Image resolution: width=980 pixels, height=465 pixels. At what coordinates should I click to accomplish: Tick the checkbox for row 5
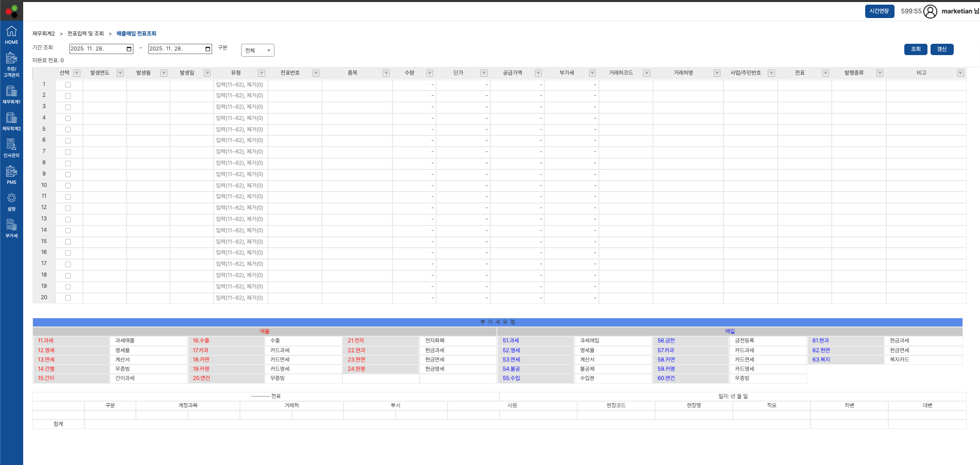tap(68, 130)
